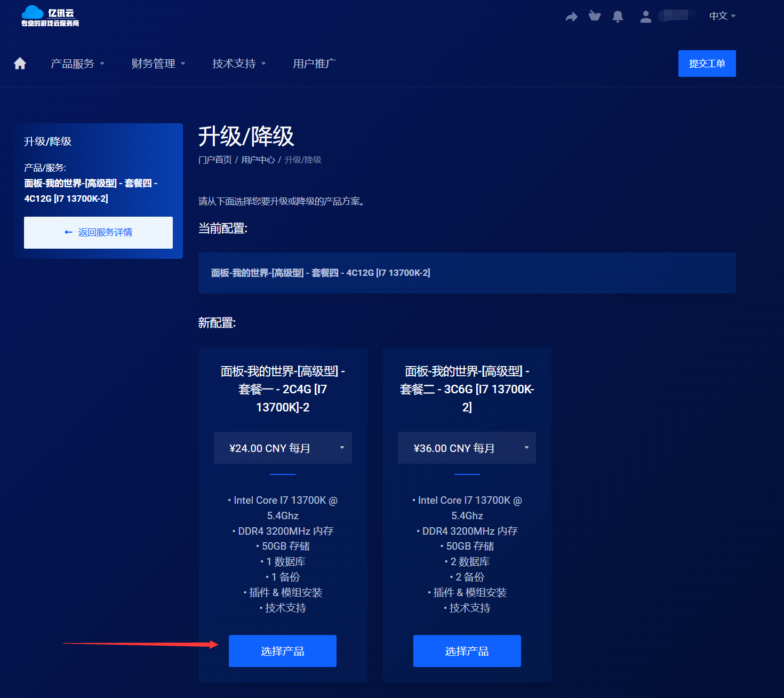The height and width of the screenshot is (698, 784).
Task: Click the current configuration 套餐四 4C12G text
Action: click(321, 273)
